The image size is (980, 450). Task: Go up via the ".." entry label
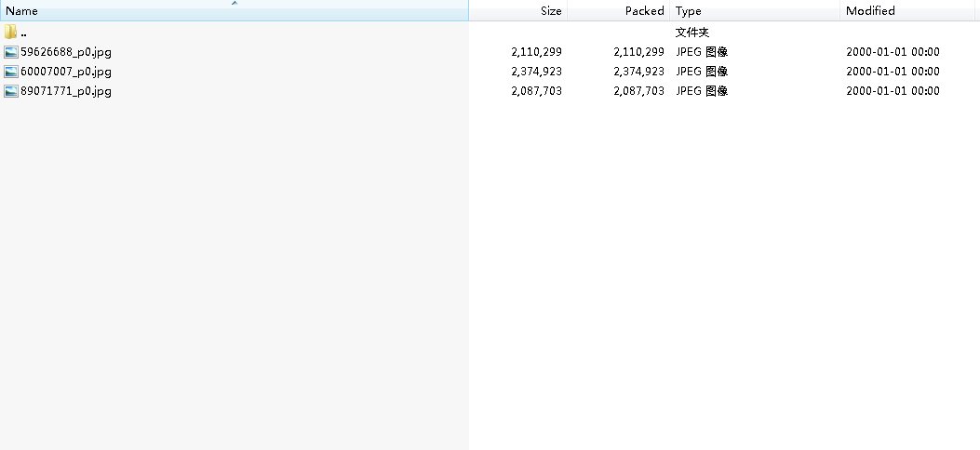[23, 33]
